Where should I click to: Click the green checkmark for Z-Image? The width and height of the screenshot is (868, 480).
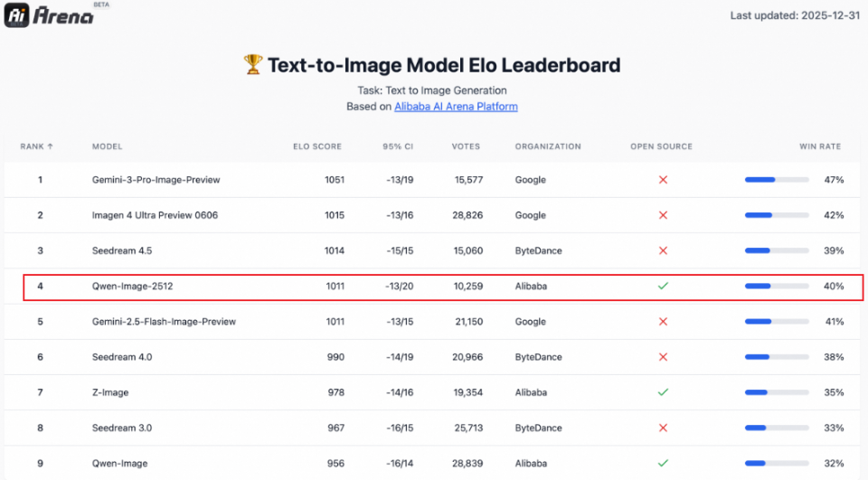(663, 392)
